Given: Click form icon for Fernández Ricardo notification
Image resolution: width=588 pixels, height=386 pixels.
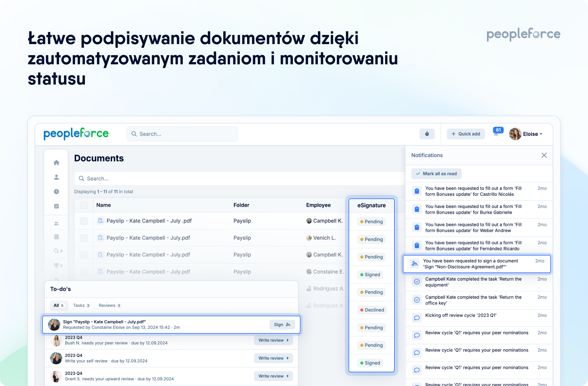Looking at the screenshot, I should tap(417, 245).
